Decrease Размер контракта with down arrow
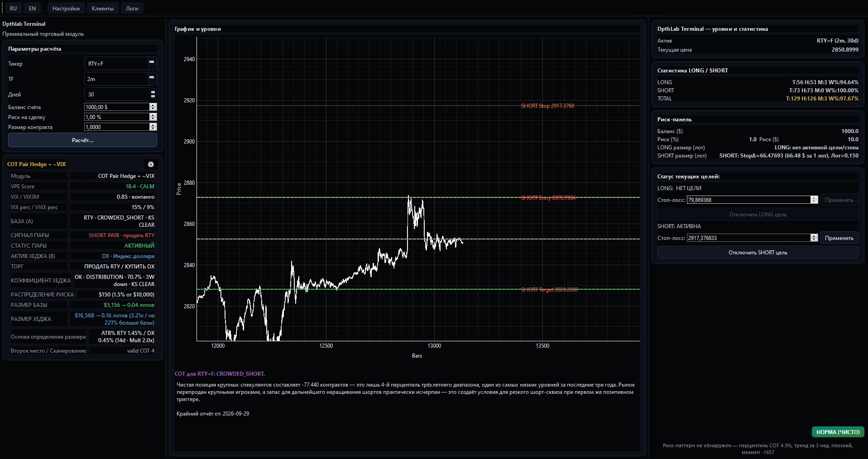 (153, 129)
